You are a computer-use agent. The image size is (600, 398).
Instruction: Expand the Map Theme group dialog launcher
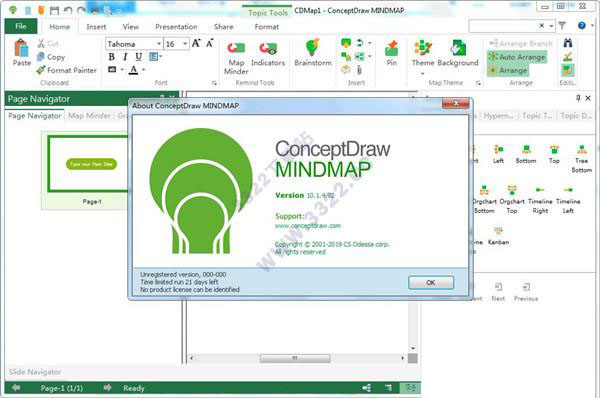pyautogui.click(x=478, y=83)
